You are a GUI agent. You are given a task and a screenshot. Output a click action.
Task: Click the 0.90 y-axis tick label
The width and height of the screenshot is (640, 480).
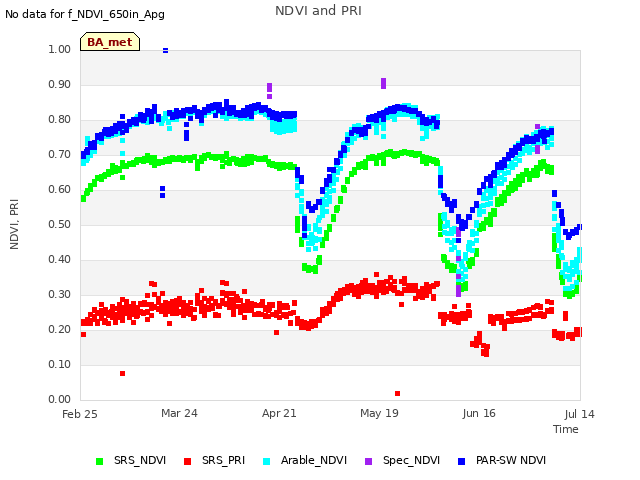pyautogui.click(x=60, y=84)
